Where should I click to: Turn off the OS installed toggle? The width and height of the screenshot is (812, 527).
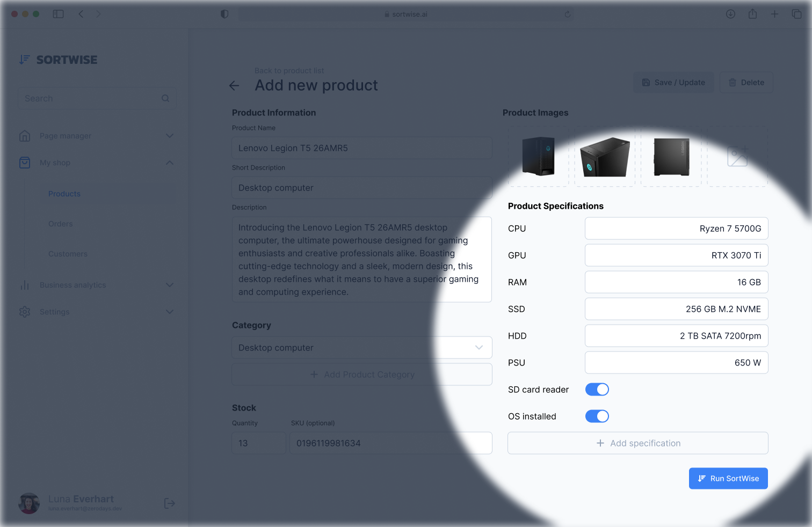pos(597,416)
